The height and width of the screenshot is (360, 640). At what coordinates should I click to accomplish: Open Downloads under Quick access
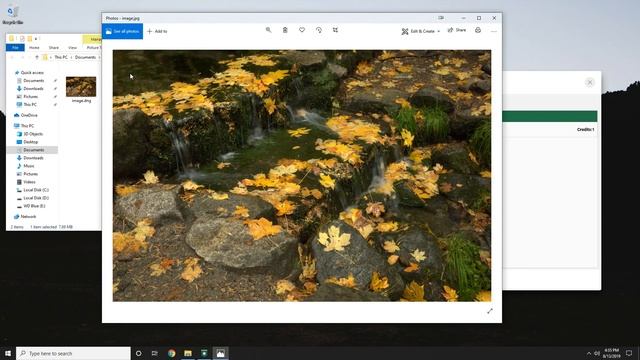pyautogui.click(x=33, y=89)
